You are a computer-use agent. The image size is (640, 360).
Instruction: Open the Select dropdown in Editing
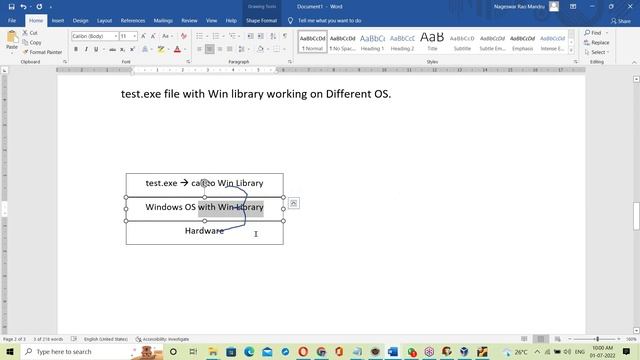597,52
